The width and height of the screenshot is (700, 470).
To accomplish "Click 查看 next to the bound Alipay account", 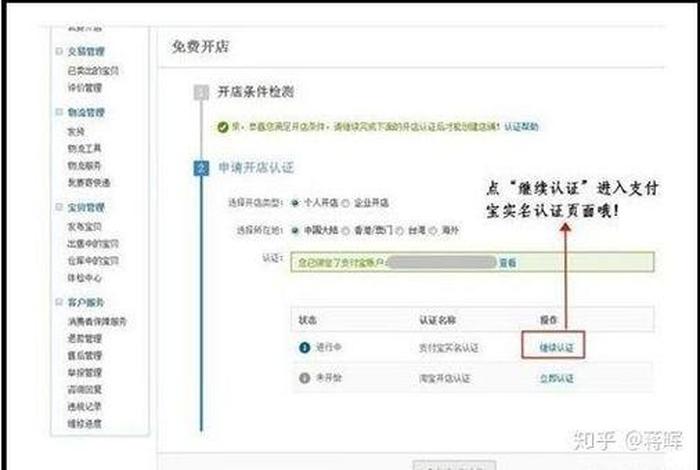I will click(x=508, y=263).
